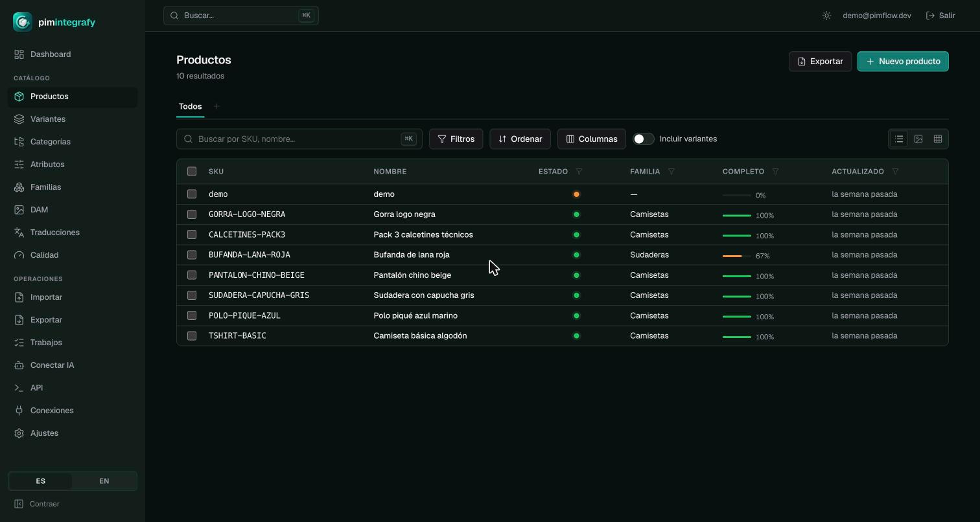Click the TSHIRT-BASIC 100% completeness bar

click(x=737, y=337)
